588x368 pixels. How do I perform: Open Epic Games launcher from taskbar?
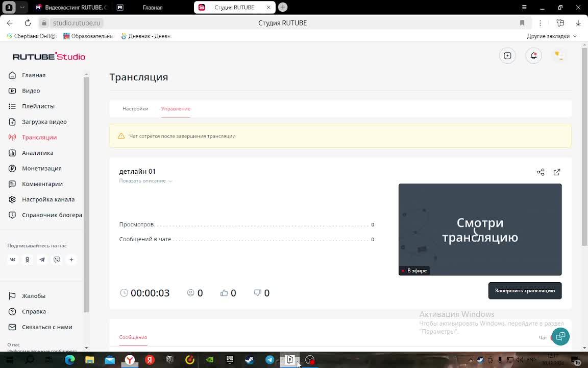(230, 360)
